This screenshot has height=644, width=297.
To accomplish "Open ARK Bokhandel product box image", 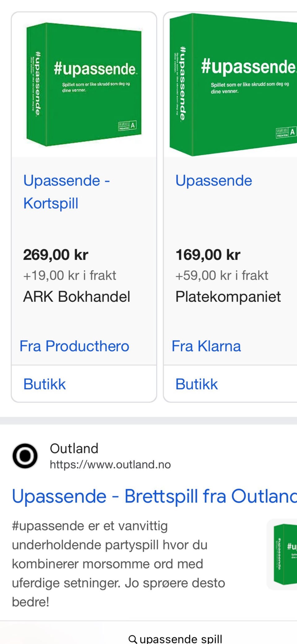I will [x=84, y=84].
